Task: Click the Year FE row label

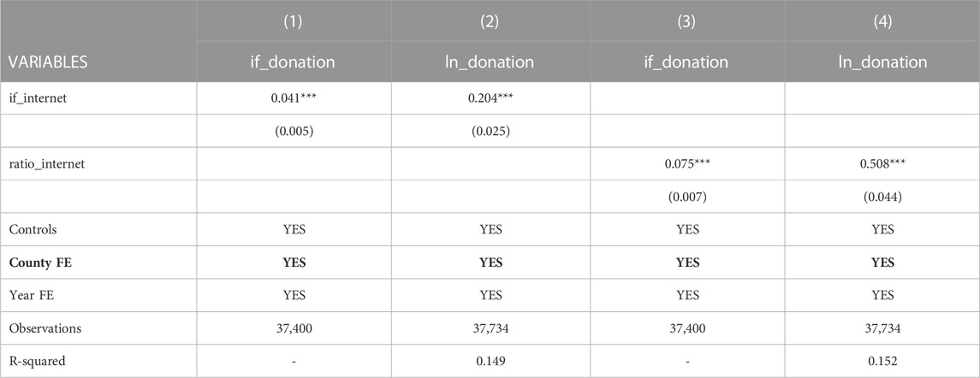Action: tap(32, 295)
